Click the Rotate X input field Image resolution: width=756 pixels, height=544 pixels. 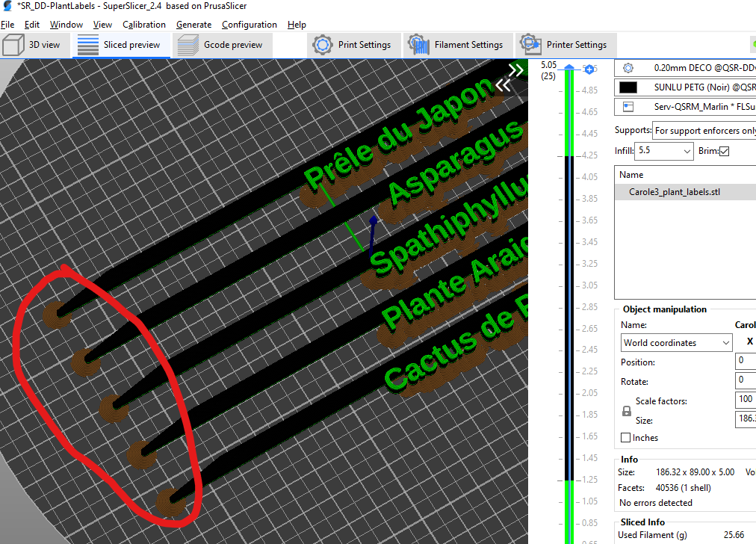click(x=746, y=380)
